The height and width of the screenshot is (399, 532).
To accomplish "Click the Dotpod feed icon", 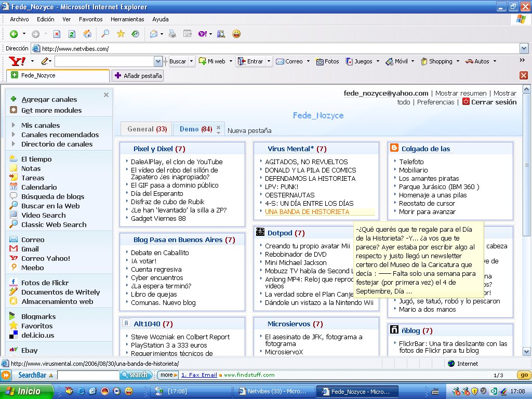I will (260, 232).
